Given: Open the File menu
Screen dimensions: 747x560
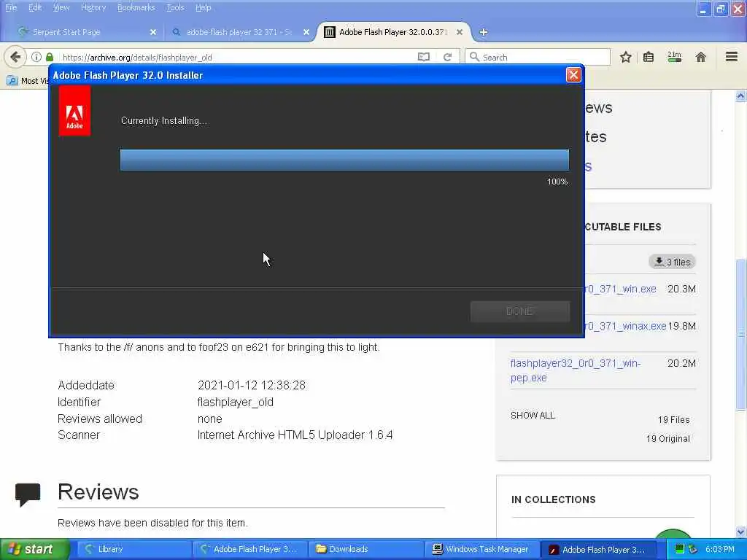Looking at the screenshot, I should 11,7.
